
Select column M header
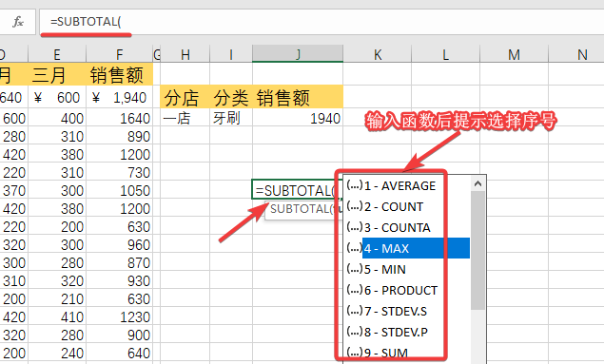point(514,54)
